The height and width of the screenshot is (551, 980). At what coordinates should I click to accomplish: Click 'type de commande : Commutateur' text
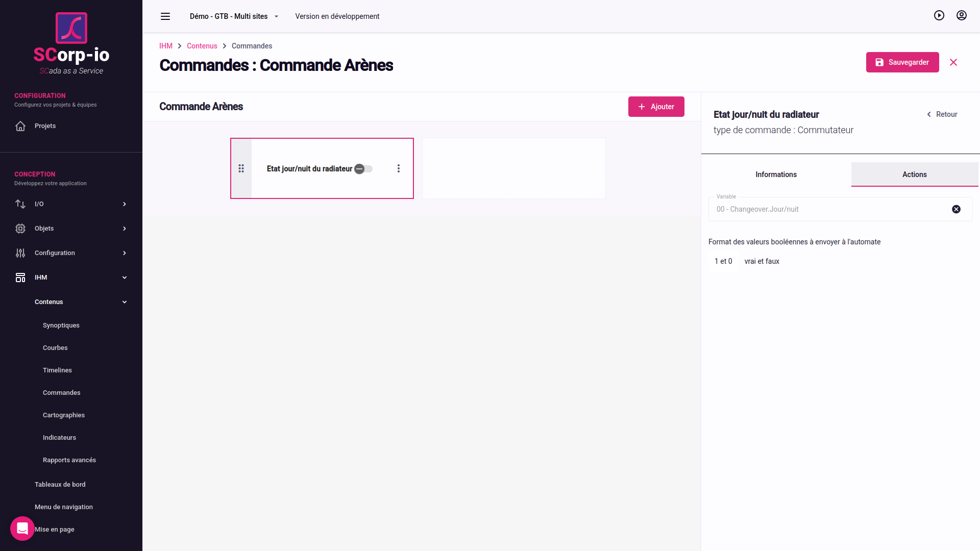point(783,130)
